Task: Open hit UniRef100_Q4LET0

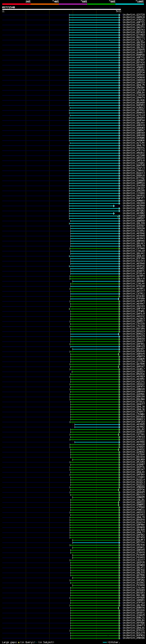Action: coord(133,27)
